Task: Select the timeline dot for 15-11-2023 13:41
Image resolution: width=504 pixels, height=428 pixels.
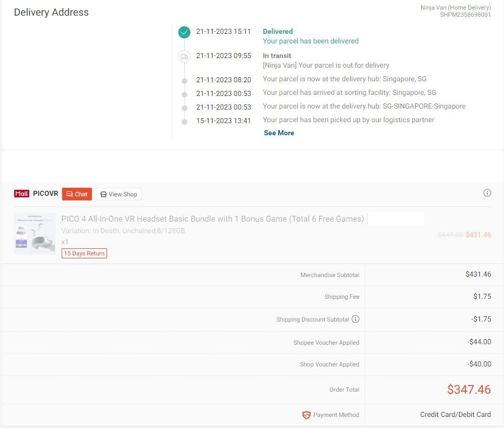Action: click(184, 122)
